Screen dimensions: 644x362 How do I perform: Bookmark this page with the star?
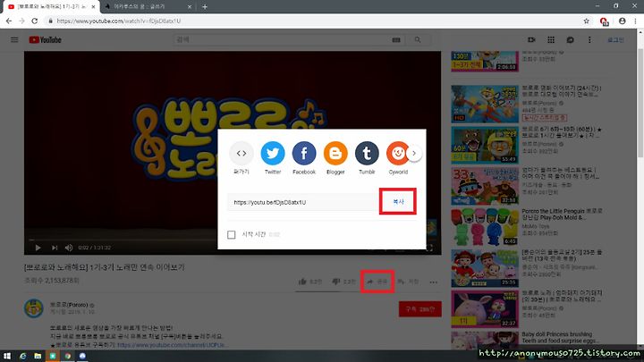coord(587,21)
